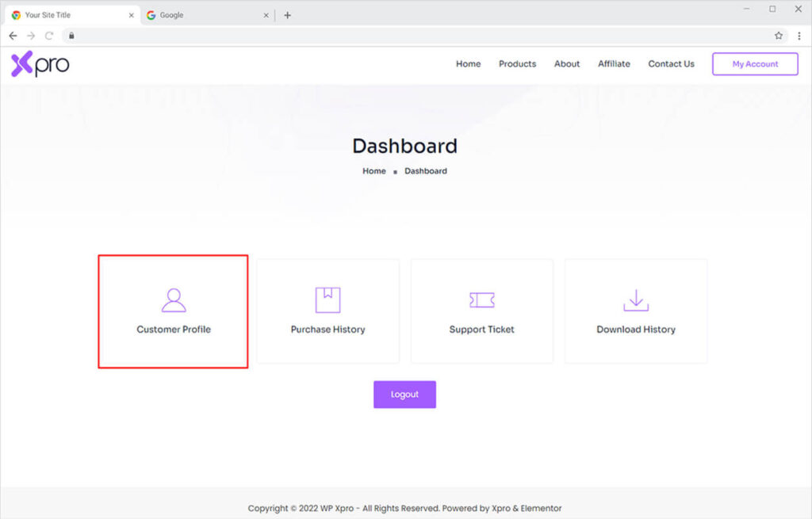Click the Xpro logo in header
Screen dimensions: 812x519
tap(40, 64)
